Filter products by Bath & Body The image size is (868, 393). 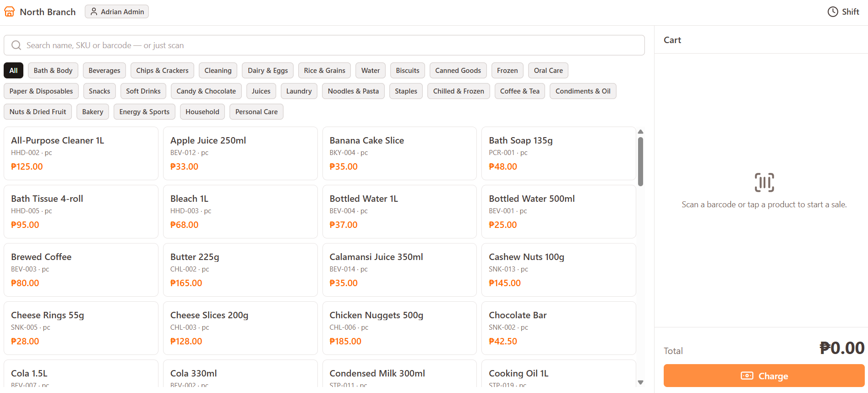pos(53,71)
